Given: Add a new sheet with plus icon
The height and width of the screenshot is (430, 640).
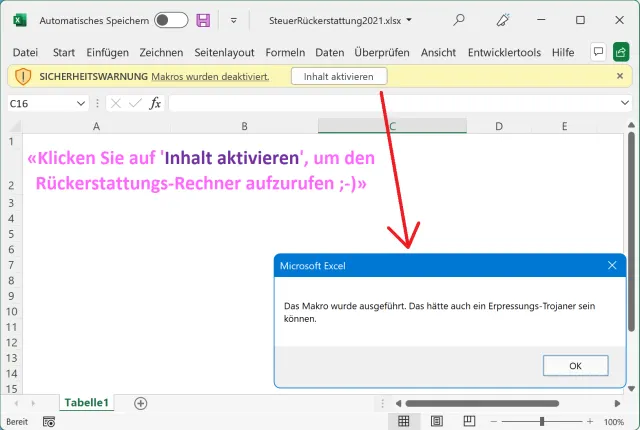Looking at the screenshot, I should click(x=140, y=403).
